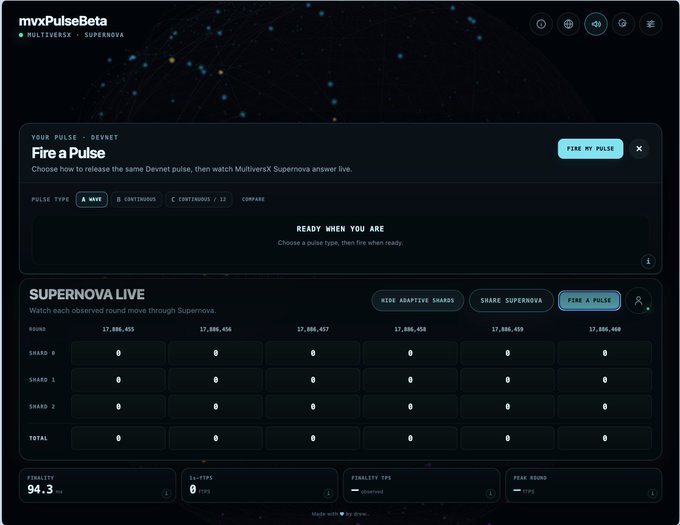Click SHARD 0 cell under round 17,886,455

coord(118,353)
